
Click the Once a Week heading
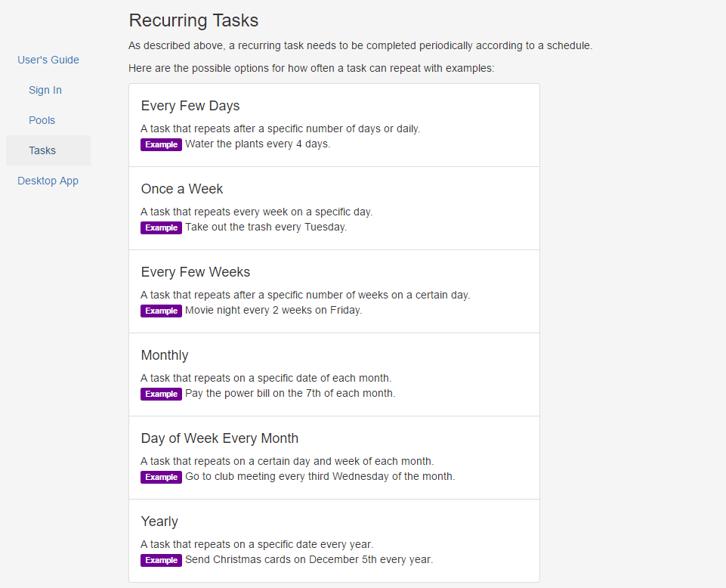click(x=182, y=189)
